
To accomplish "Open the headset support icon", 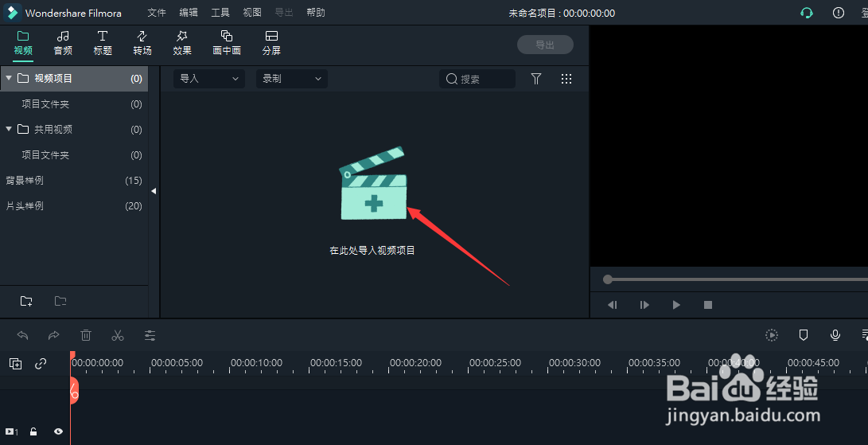I will click(807, 13).
